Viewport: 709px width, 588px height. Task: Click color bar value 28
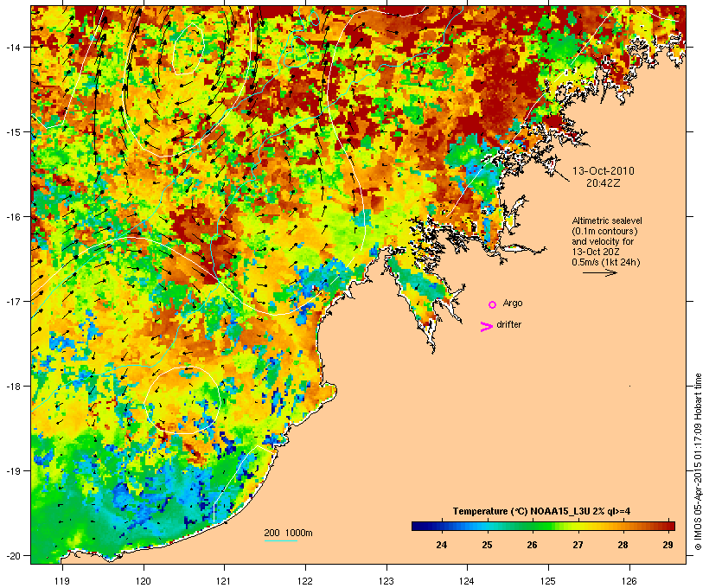pyautogui.click(x=623, y=545)
